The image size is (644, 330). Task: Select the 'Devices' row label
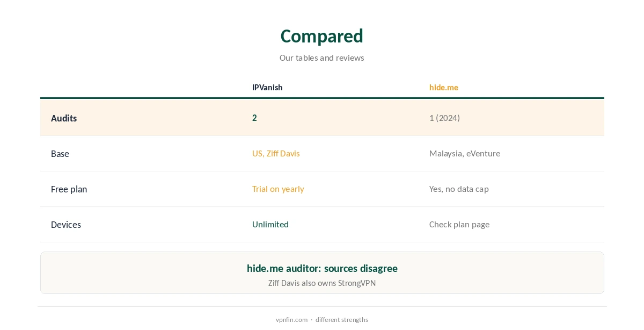pos(66,225)
